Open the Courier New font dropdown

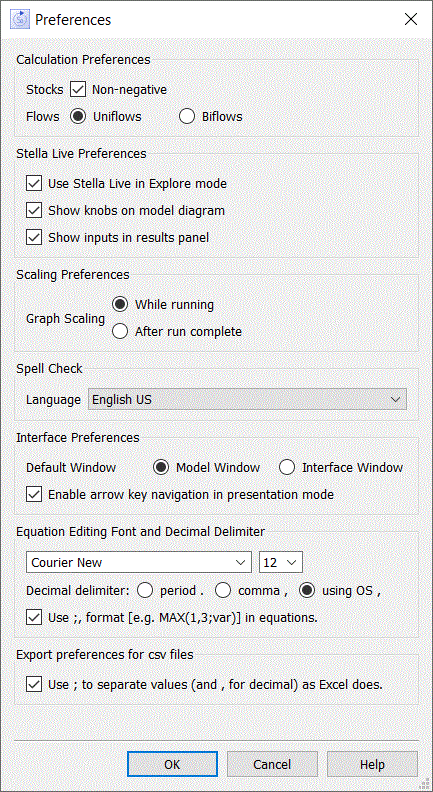(x=138, y=562)
